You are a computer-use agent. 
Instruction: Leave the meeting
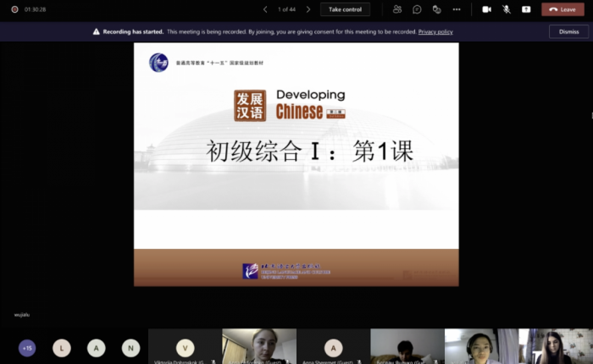563,9
